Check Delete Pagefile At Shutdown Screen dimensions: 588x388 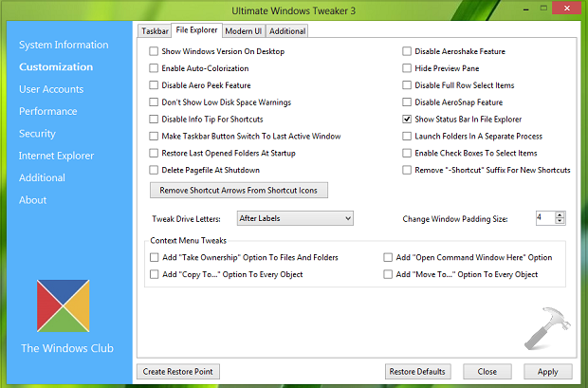point(154,170)
